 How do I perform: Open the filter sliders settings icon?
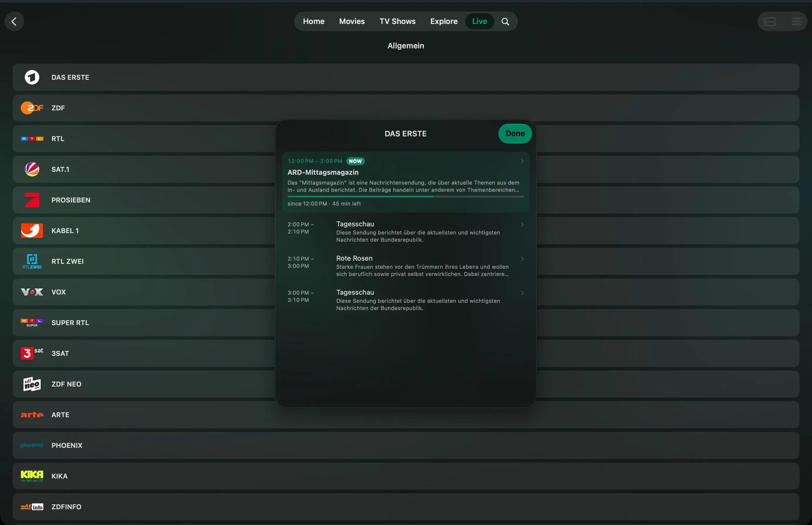[796, 21]
